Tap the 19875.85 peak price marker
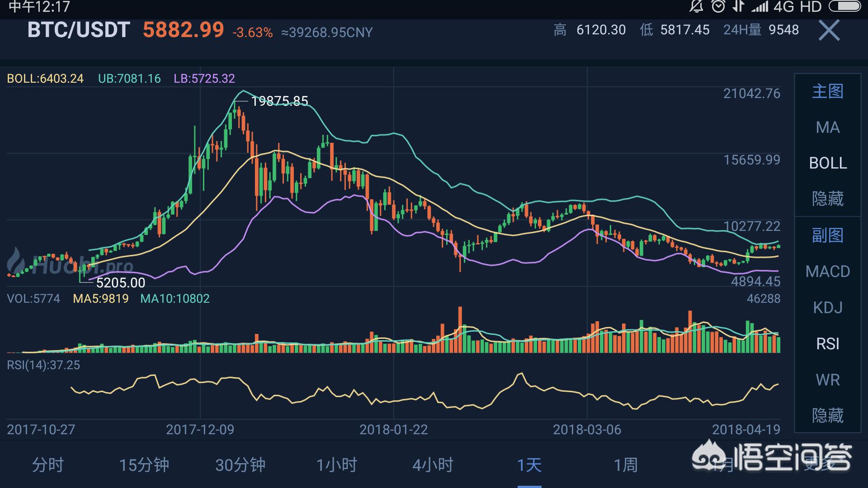 [x=279, y=101]
